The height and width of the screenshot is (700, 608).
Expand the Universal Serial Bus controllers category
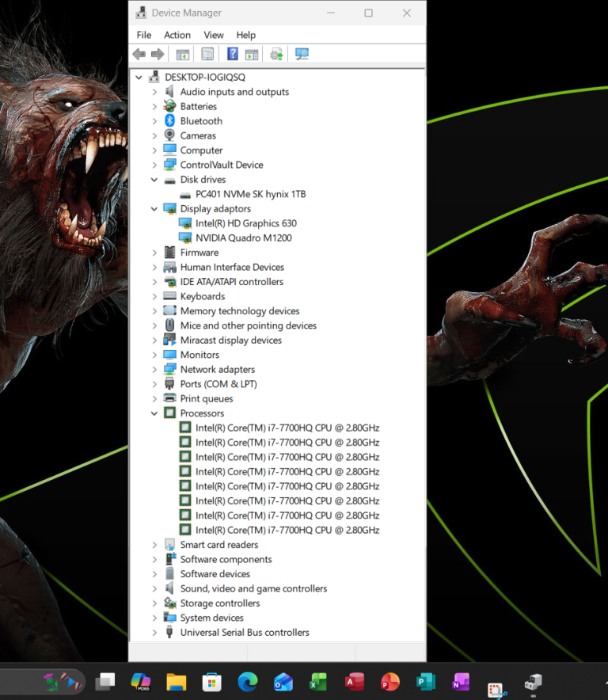pos(155,633)
